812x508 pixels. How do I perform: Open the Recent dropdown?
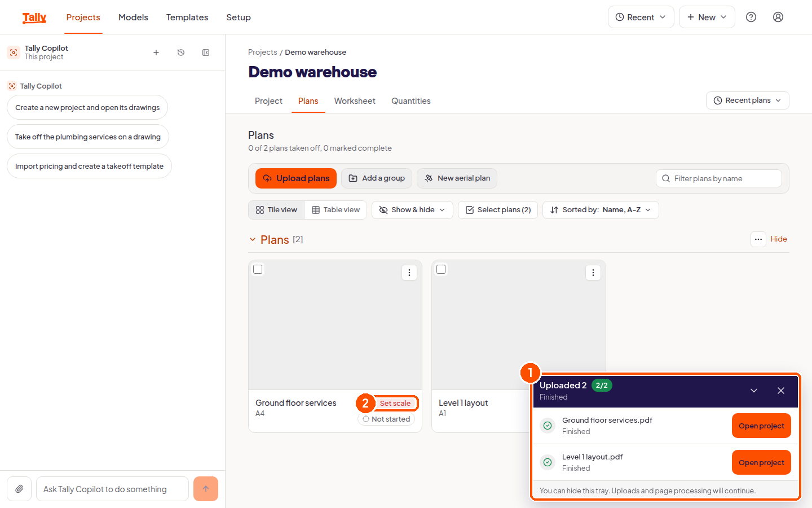coord(641,17)
